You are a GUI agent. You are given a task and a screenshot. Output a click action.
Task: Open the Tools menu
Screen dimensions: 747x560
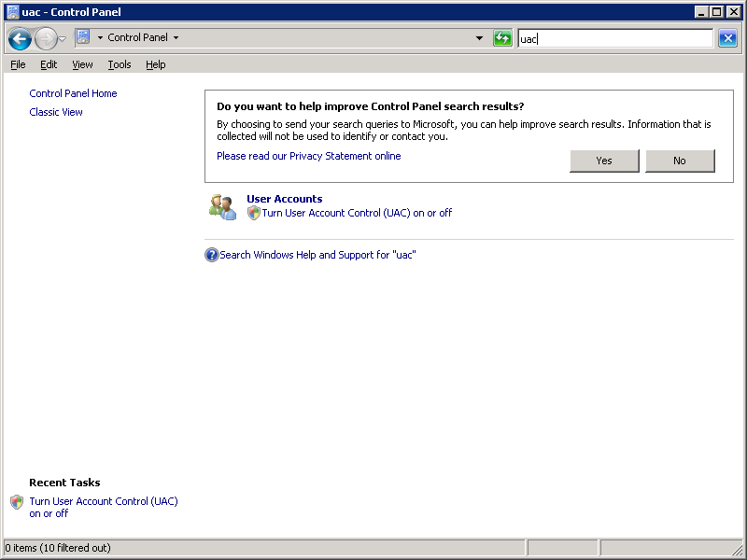click(x=119, y=64)
